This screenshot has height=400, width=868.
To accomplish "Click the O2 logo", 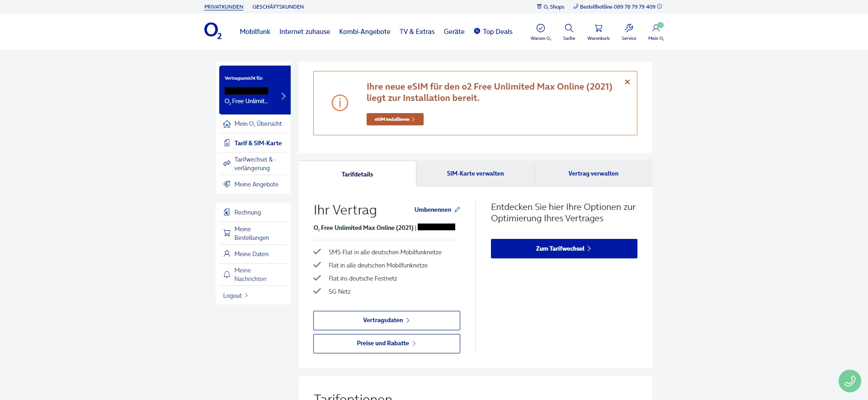I will 213,31.
